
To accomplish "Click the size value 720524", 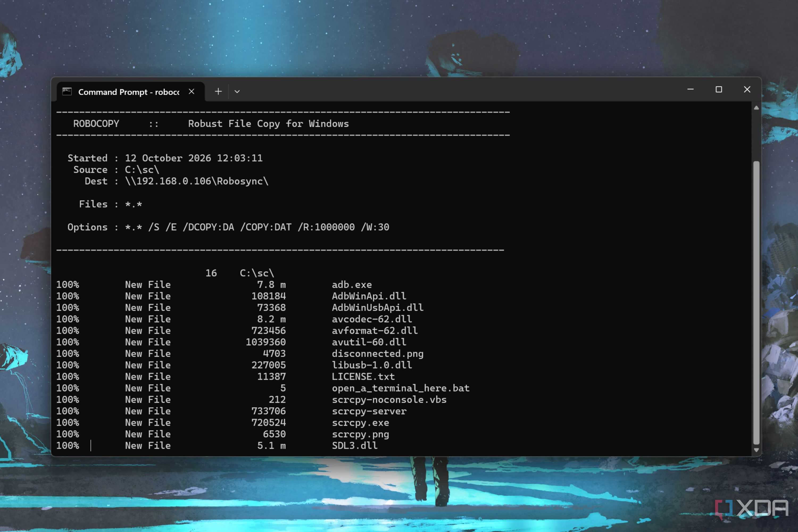I will 268,423.
